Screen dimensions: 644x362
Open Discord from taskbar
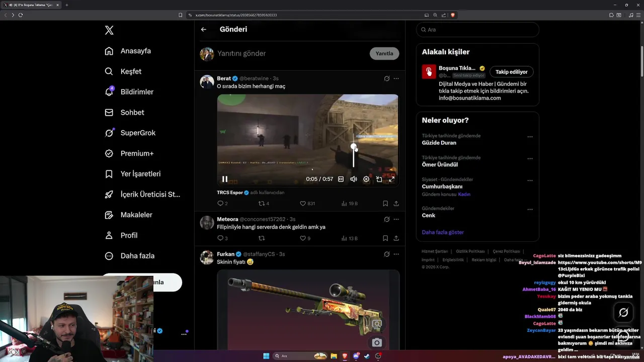click(x=356, y=356)
